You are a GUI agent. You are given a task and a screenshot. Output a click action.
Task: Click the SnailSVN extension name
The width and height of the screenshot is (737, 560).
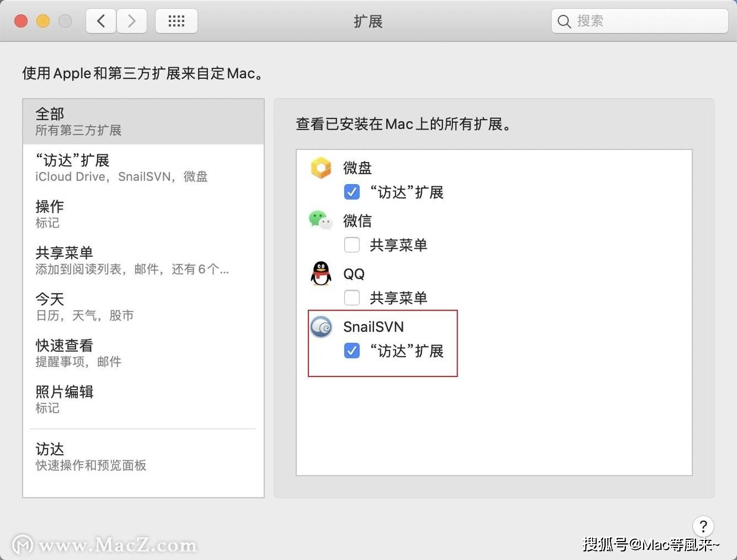point(373,327)
